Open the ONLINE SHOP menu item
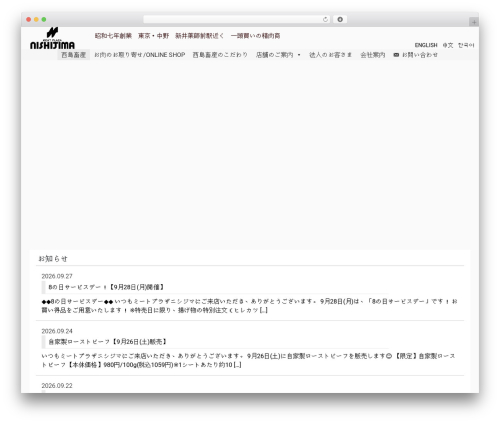Viewport: 500px width, 423px height. [x=140, y=55]
